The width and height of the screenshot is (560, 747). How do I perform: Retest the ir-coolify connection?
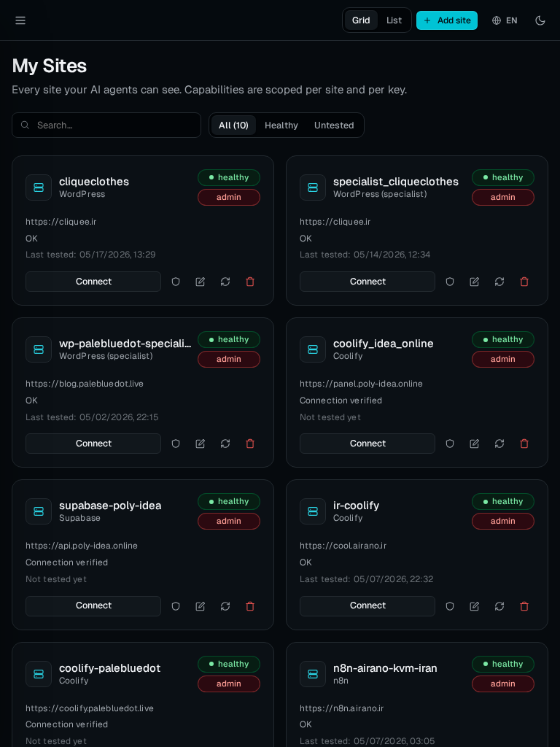pyautogui.click(x=499, y=606)
